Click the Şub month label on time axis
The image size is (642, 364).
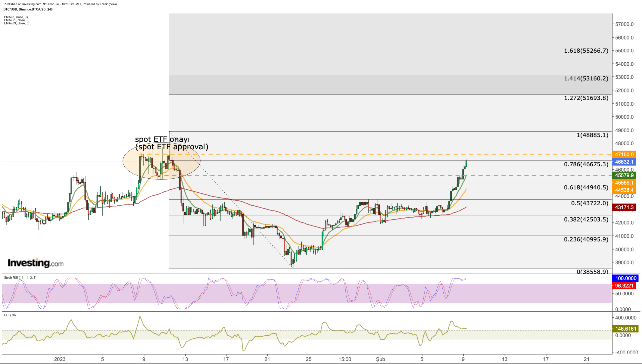click(380, 359)
